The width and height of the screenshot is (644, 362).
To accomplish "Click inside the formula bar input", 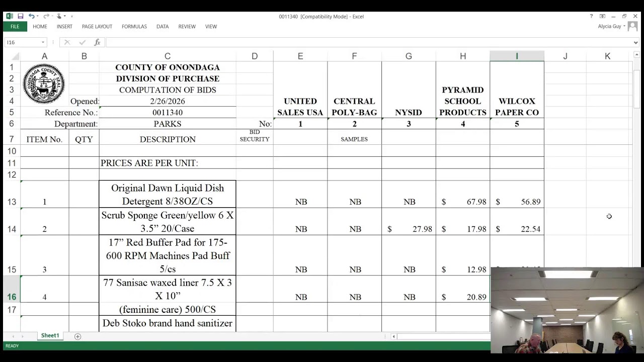I will [368, 43].
